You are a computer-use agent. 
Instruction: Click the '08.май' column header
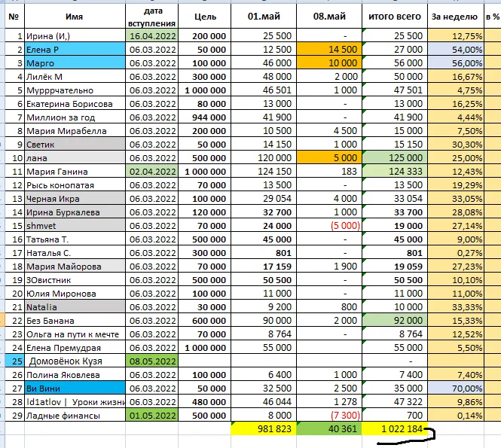pos(329,17)
